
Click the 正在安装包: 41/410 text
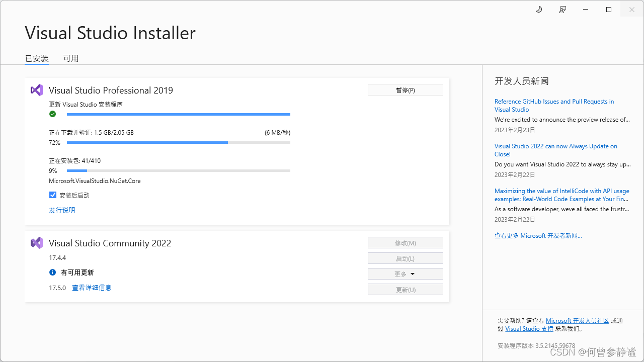pyautogui.click(x=74, y=161)
